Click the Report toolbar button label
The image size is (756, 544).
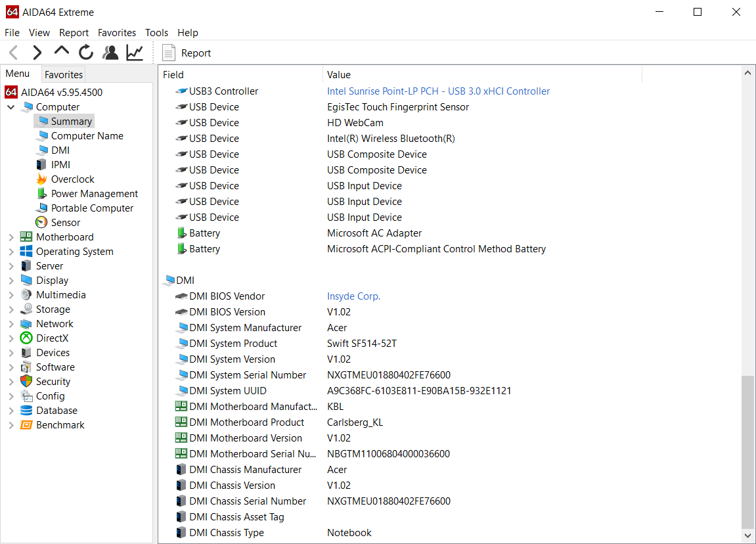(196, 53)
